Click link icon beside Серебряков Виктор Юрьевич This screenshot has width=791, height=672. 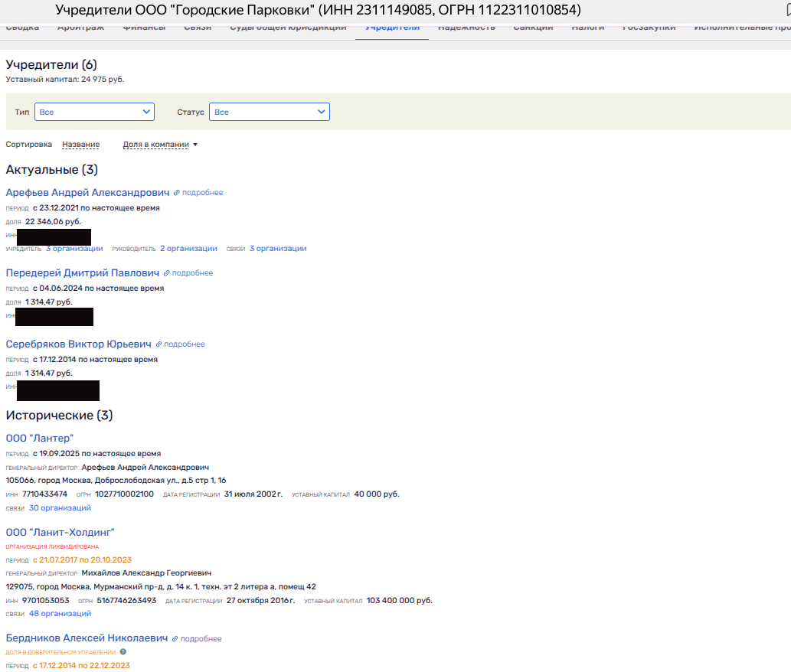(x=159, y=344)
